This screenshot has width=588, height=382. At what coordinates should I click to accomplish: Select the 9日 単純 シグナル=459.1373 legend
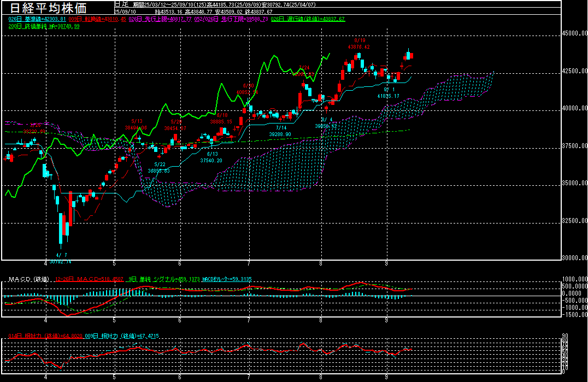point(164,279)
